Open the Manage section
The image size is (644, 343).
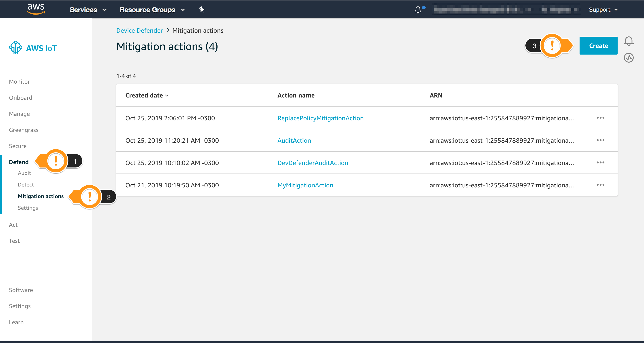coord(19,114)
